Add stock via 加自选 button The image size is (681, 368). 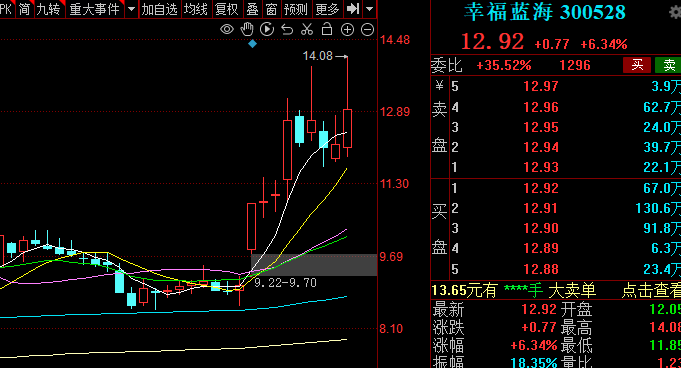coord(159,9)
